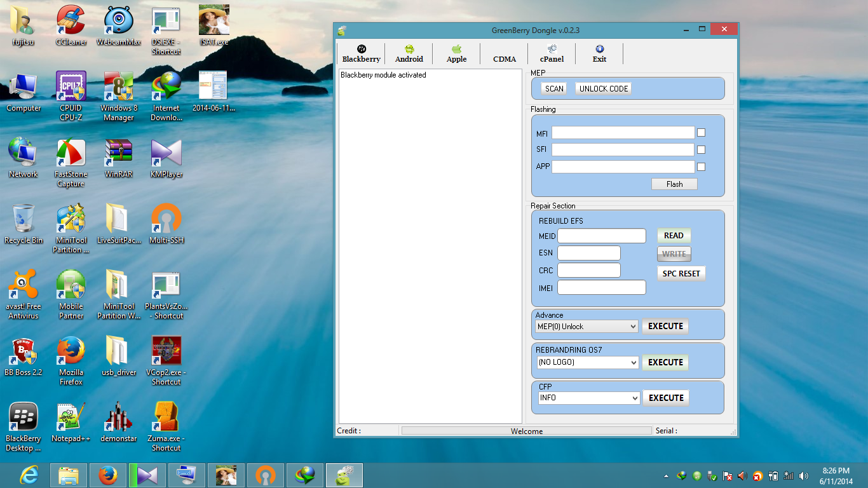This screenshot has width=868, height=488.
Task: Select the ISAT.exe desktop icon
Action: point(214,25)
